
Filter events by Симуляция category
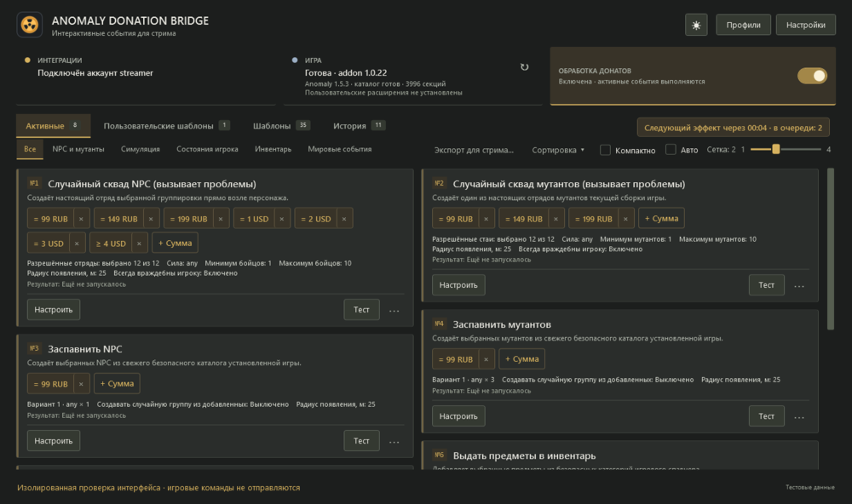[141, 149]
